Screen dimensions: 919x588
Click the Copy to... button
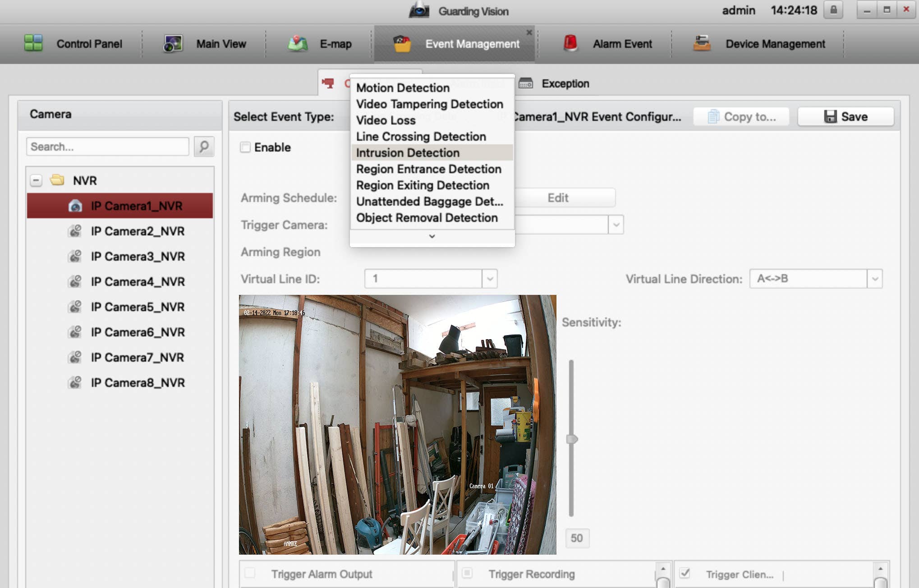(741, 116)
